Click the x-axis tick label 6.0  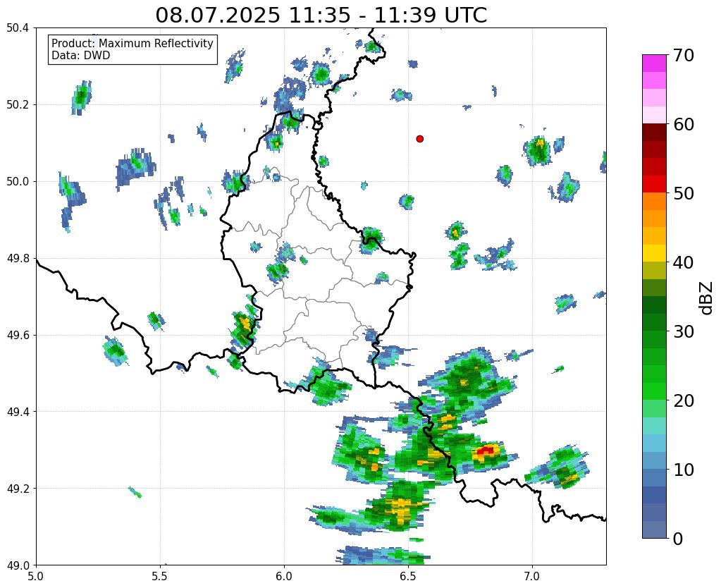coord(284,576)
